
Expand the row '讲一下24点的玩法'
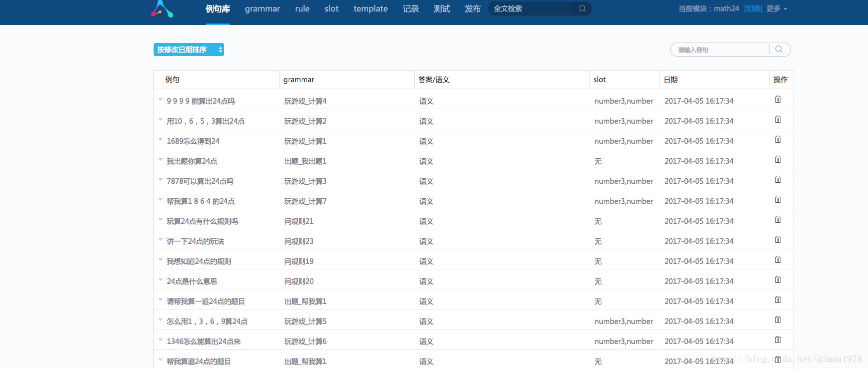tap(161, 240)
